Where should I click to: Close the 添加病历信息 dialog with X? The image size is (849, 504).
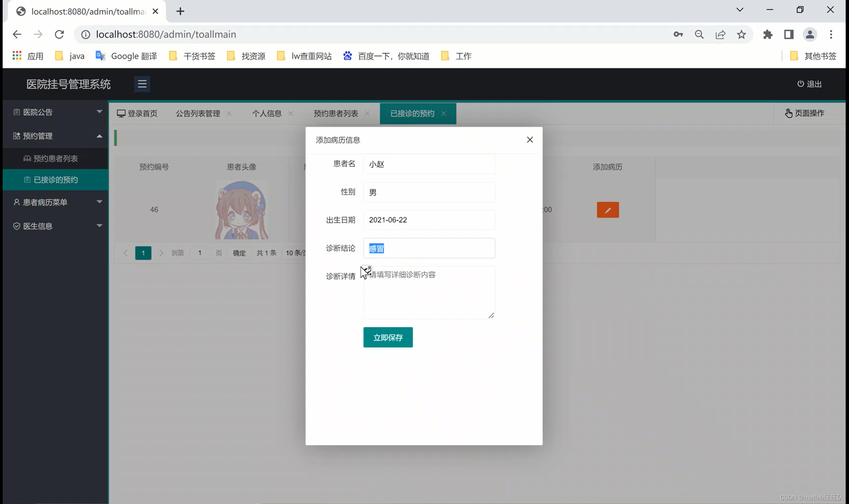click(x=529, y=140)
